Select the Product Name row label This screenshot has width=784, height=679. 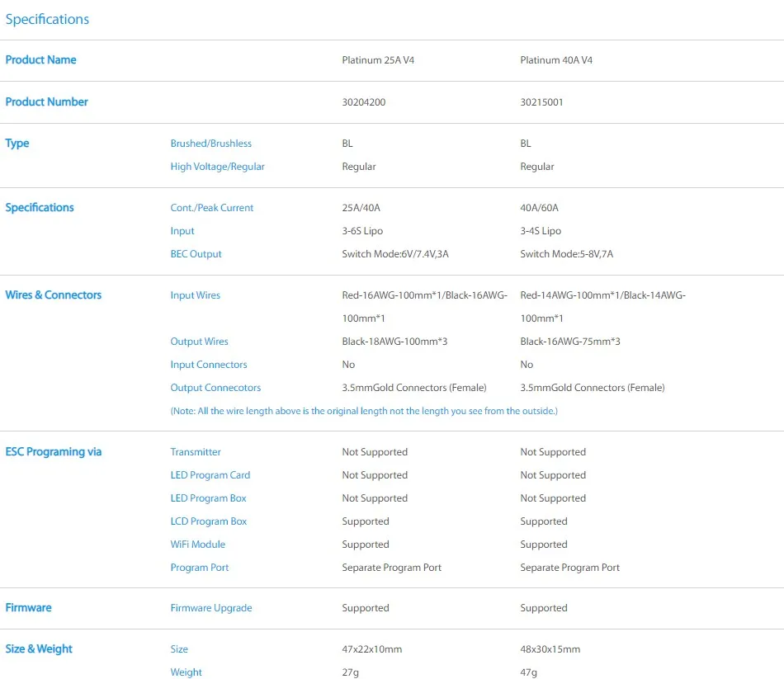pyautogui.click(x=41, y=60)
